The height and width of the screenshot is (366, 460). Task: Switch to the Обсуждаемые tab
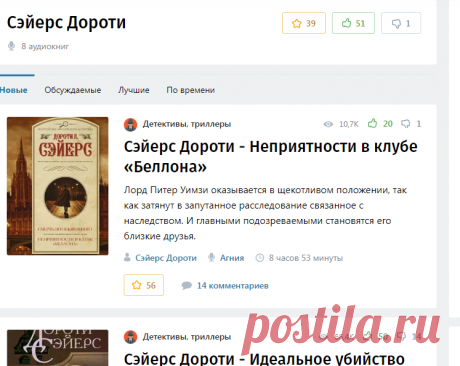tap(73, 90)
